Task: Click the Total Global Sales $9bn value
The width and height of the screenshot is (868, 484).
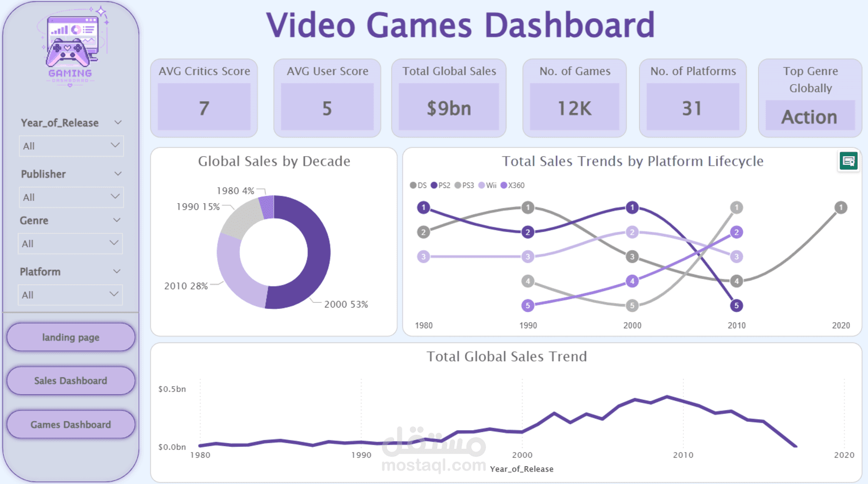Action: click(x=449, y=108)
